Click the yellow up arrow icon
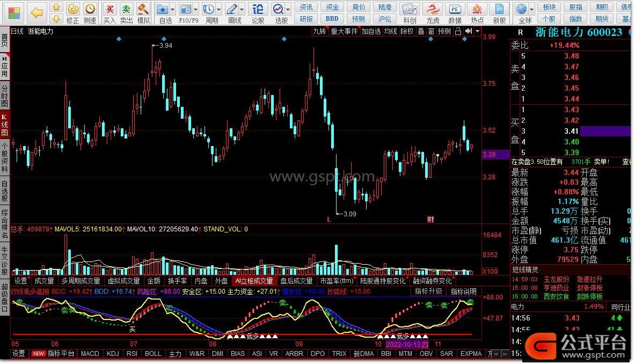Viewport: 635px width, 364px height. (x=56, y=8)
